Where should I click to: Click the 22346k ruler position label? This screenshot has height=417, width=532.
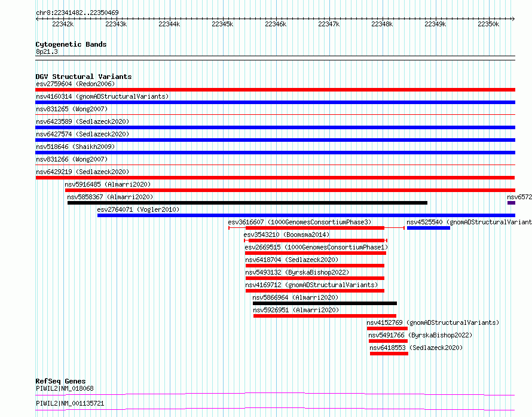pos(276,24)
